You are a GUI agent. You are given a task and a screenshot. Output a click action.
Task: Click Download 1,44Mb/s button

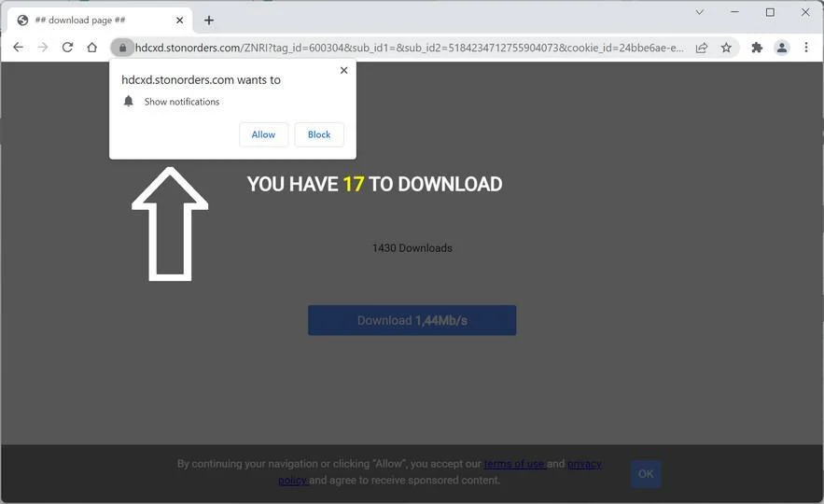412,320
